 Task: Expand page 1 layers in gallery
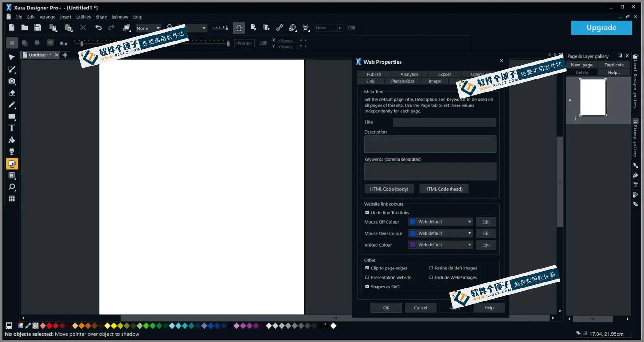(x=570, y=100)
